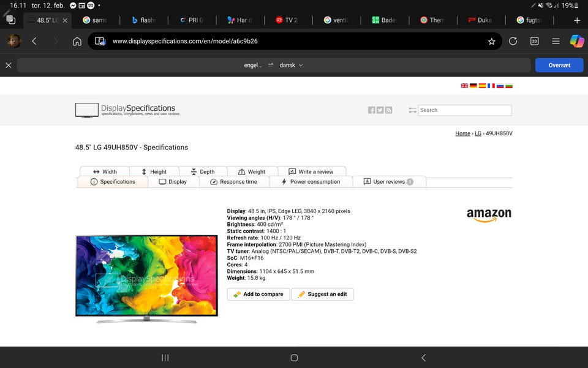Open the Twitter social icon
The image size is (588, 368).
(x=380, y=110)
